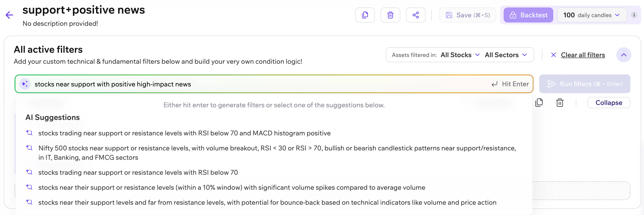Pick suggestion about 10% window volume spikes

(x=232, y=188)
